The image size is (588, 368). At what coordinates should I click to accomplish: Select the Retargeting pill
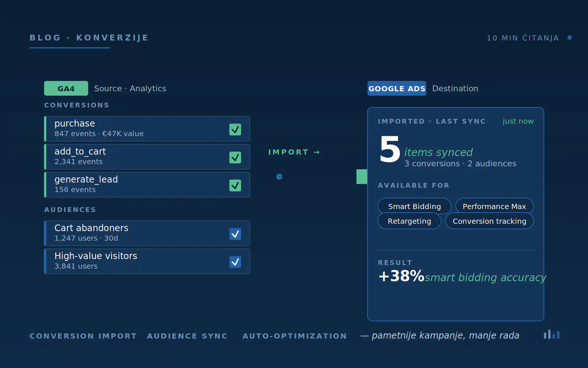[409, 221]
